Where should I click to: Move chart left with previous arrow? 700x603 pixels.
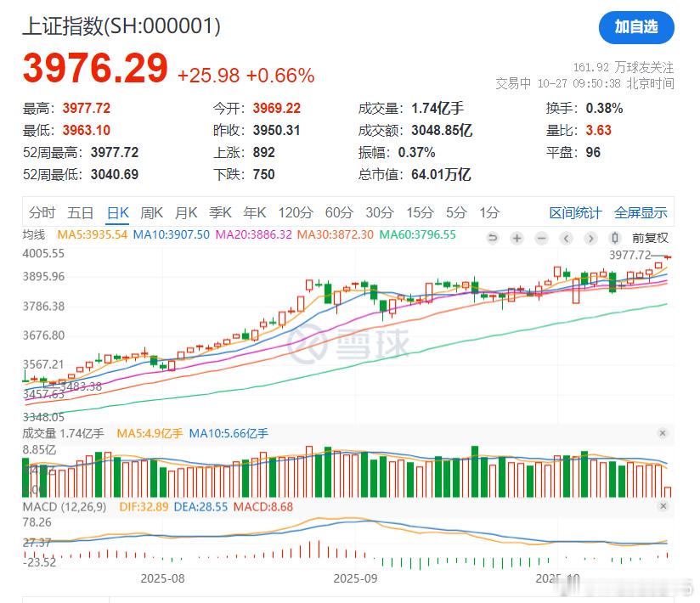tap(566, 238)
